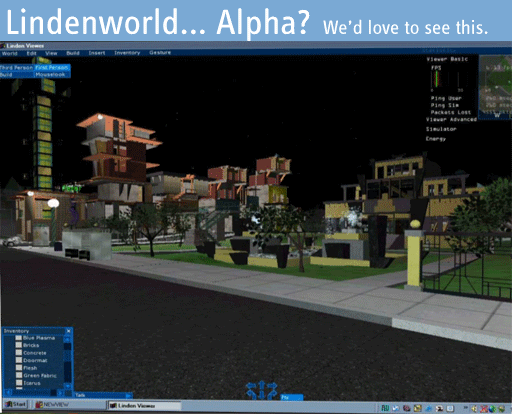This screenshot has width=512, height=414.
Task: Expand the Talk bar arrow button
Action: pyautogui.click(x=129, y=396)
